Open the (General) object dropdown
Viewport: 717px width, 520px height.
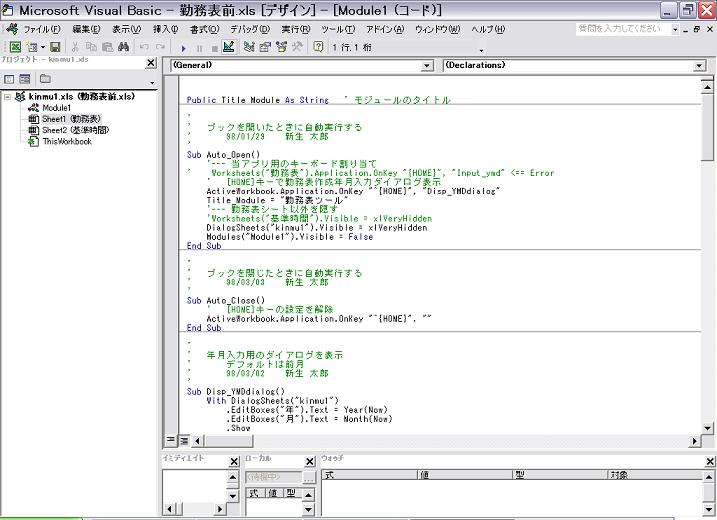(x=426, y=66)
